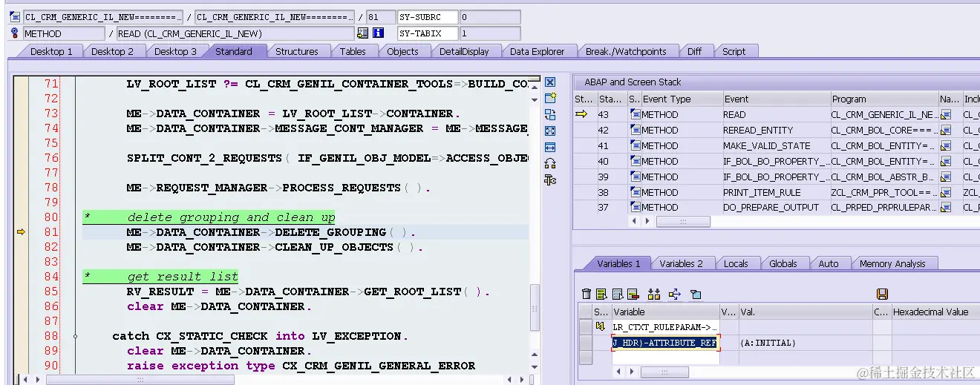
Task: Click the SY-SUBRC value field
Action: click(490, 17)
